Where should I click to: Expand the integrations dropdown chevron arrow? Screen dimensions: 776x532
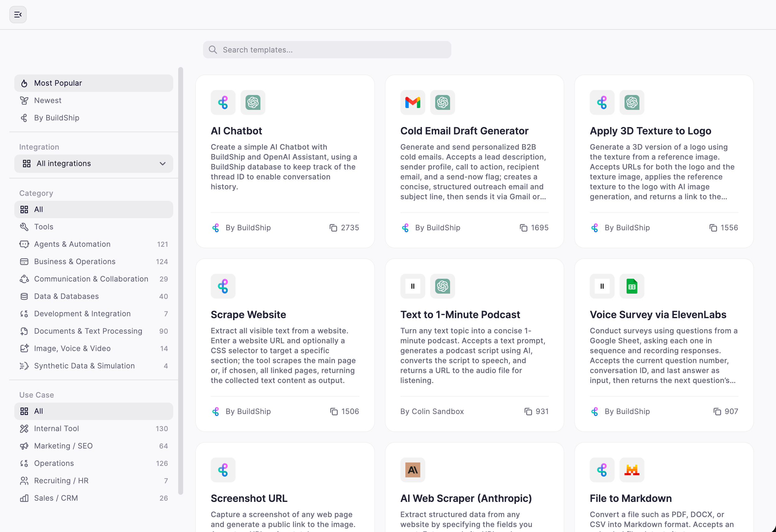163,164
